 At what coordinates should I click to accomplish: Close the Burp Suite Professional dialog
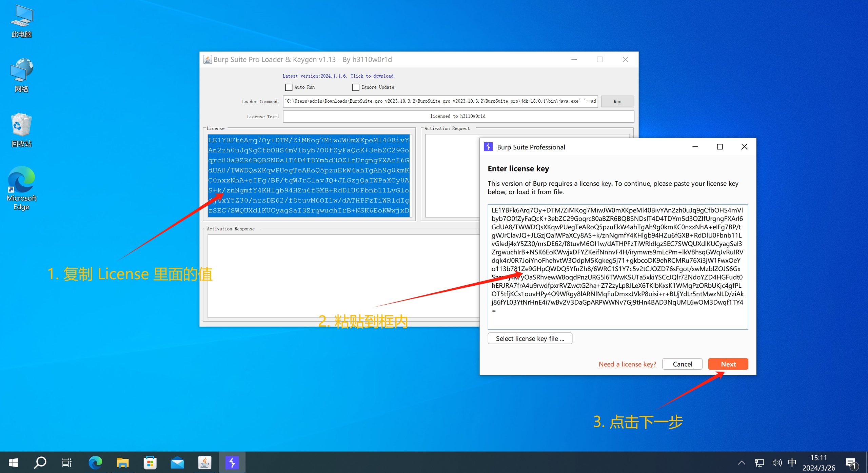pos(744,147)
